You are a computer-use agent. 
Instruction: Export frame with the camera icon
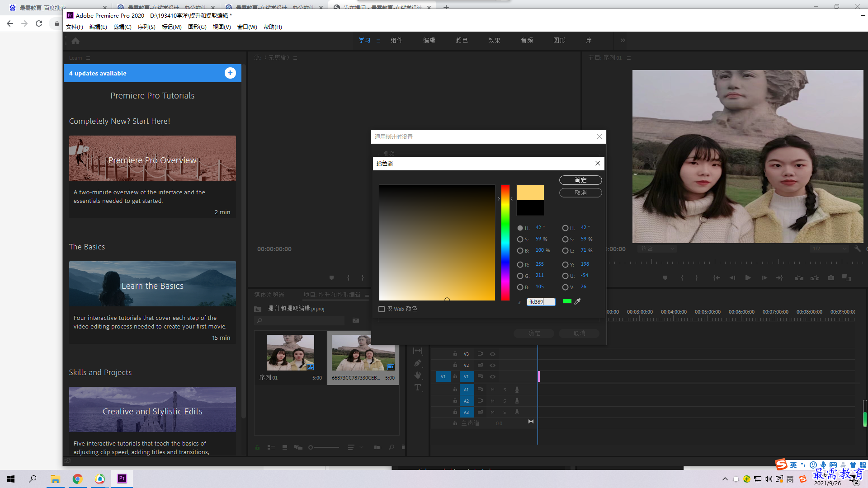tap(831, 278)
